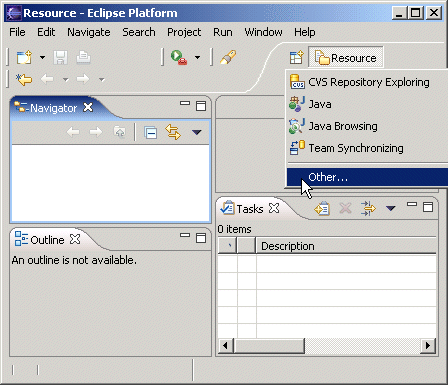Open the Tasks view menu triangle

pyautogui.click(x=391, y=209)
